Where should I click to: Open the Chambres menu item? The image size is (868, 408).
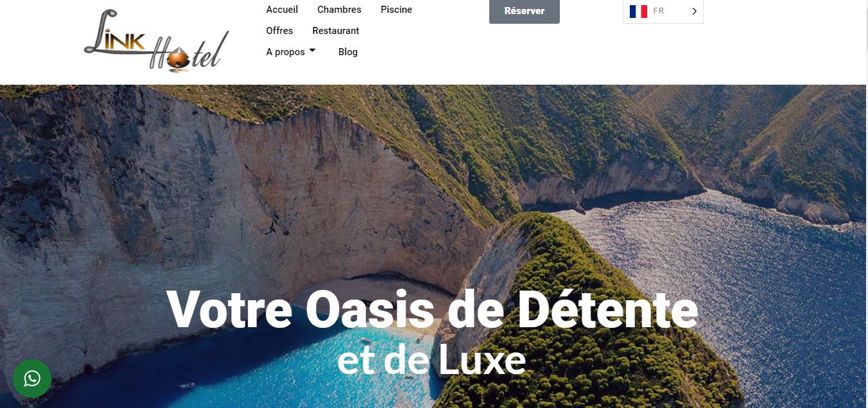339,10
